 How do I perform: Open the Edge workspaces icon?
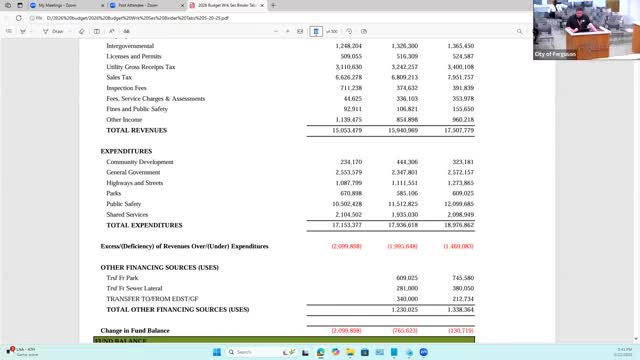8,6
